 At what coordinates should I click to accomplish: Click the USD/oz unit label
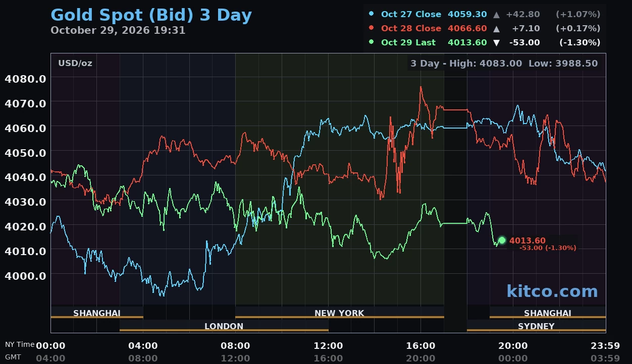tap(75, 64)
